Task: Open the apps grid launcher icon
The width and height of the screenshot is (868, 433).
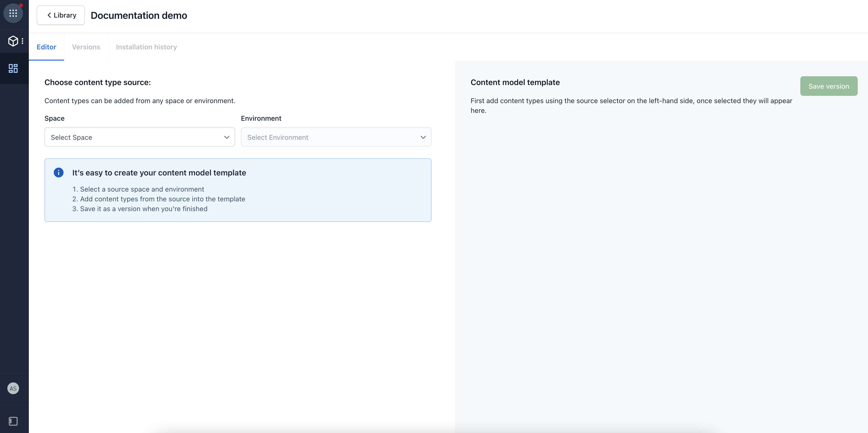Action: coord(13,13)
